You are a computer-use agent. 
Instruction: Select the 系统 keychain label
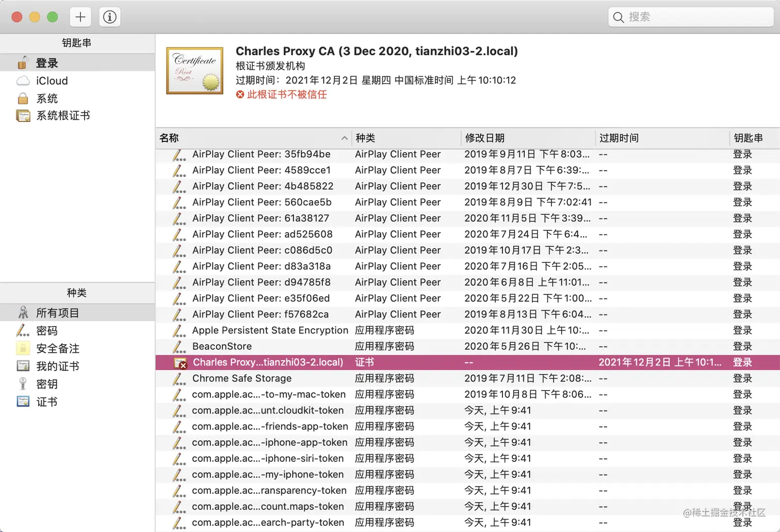coord(47,98)
